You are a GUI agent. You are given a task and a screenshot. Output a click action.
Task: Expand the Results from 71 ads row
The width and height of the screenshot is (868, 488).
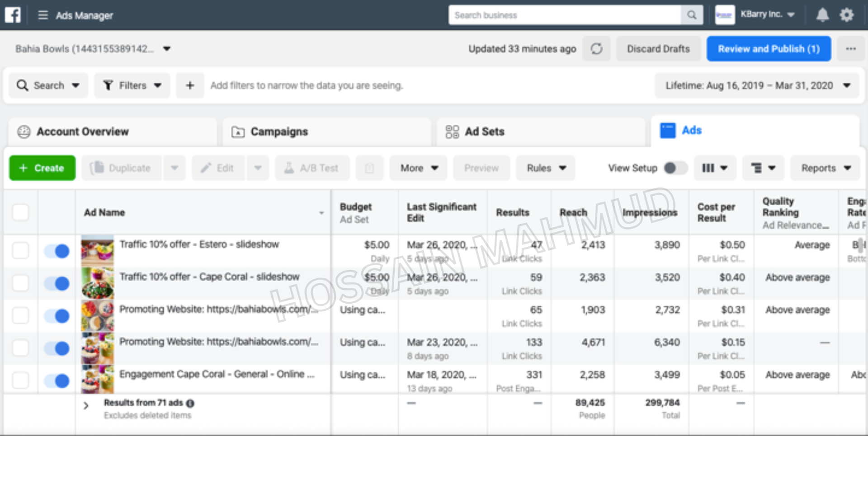[x=86, y=406]
